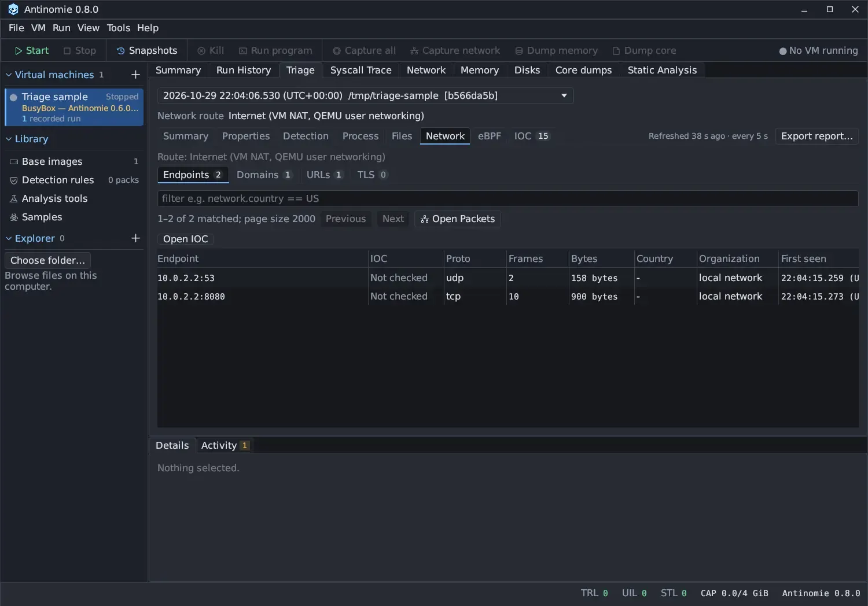The image size is (868, 606).
Task: Open the Snapshots toolbar item
Action: point(147,51)
